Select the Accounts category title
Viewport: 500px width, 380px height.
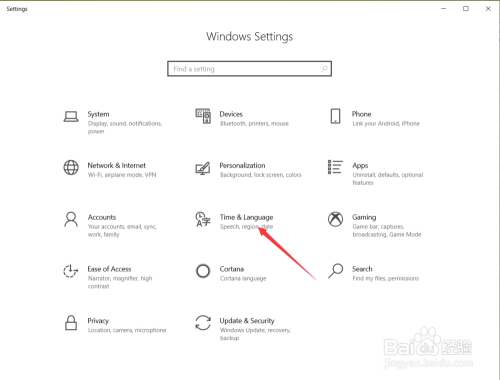point(102,217)
